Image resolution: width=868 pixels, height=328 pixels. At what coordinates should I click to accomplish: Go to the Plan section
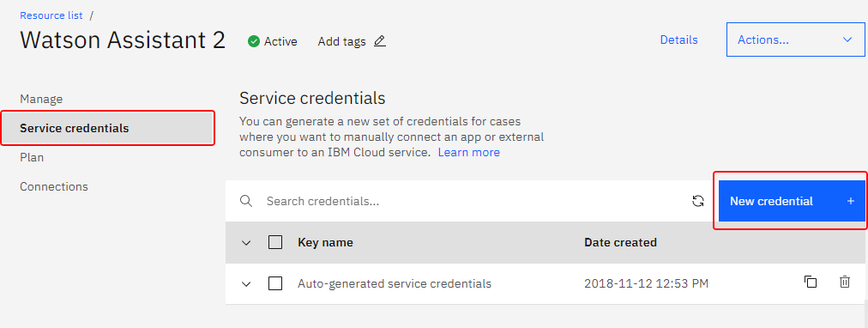(32, 157)
